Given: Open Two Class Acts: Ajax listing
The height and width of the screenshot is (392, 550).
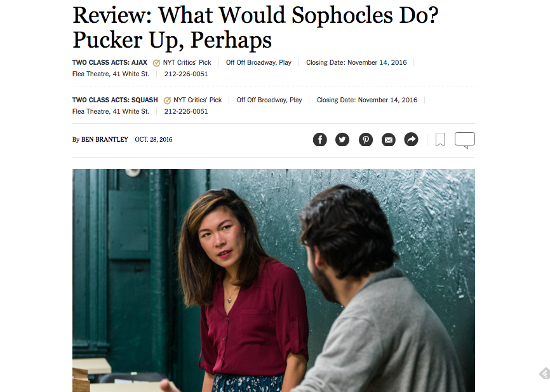Looking at the screenshot, I should click(110, 62).
